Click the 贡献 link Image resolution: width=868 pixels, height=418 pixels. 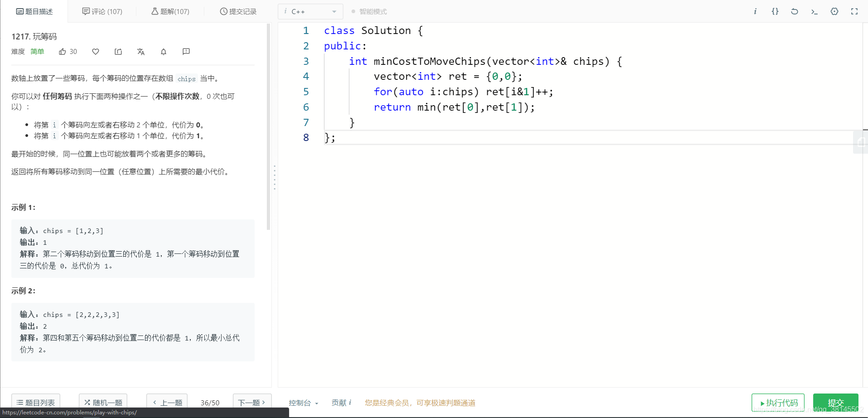(341, 403)
